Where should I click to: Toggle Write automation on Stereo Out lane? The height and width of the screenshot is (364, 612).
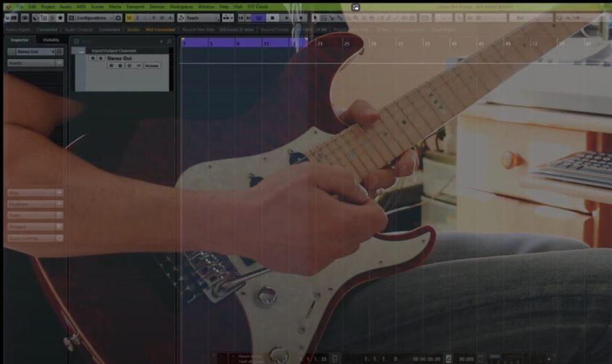pyautogui.click(x=120, y=65)
